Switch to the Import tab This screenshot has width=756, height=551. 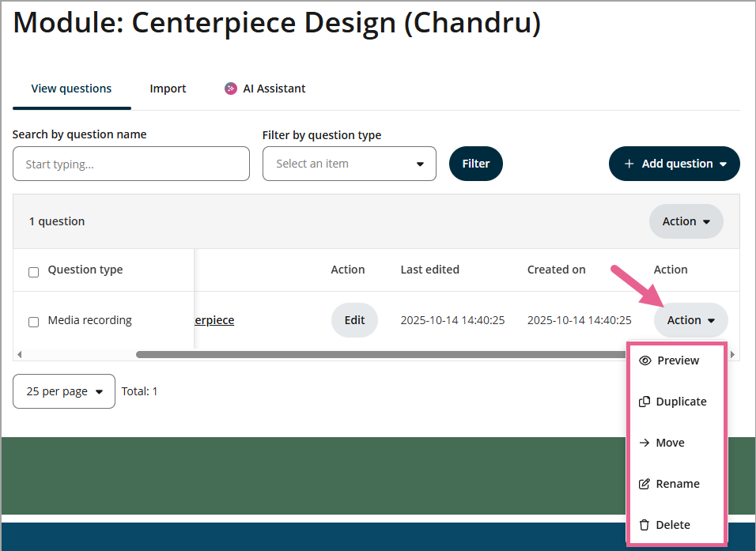click(168, 89)
